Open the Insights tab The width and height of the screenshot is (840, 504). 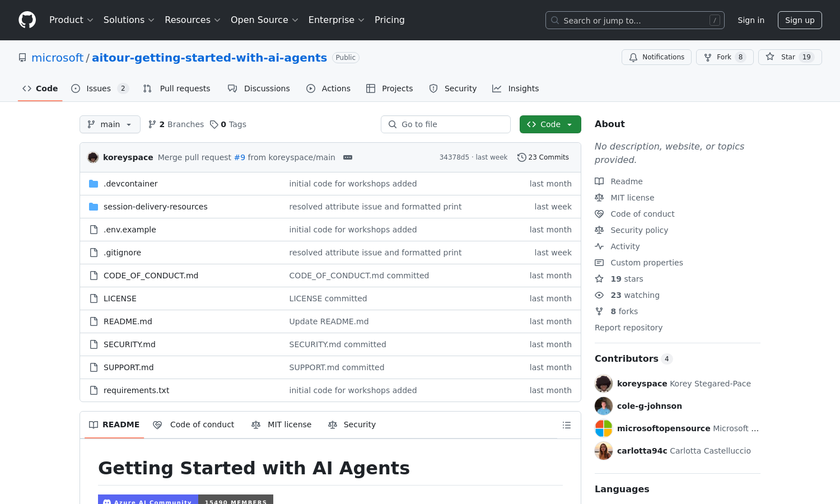pyautogui.click(x=516, y=88)
